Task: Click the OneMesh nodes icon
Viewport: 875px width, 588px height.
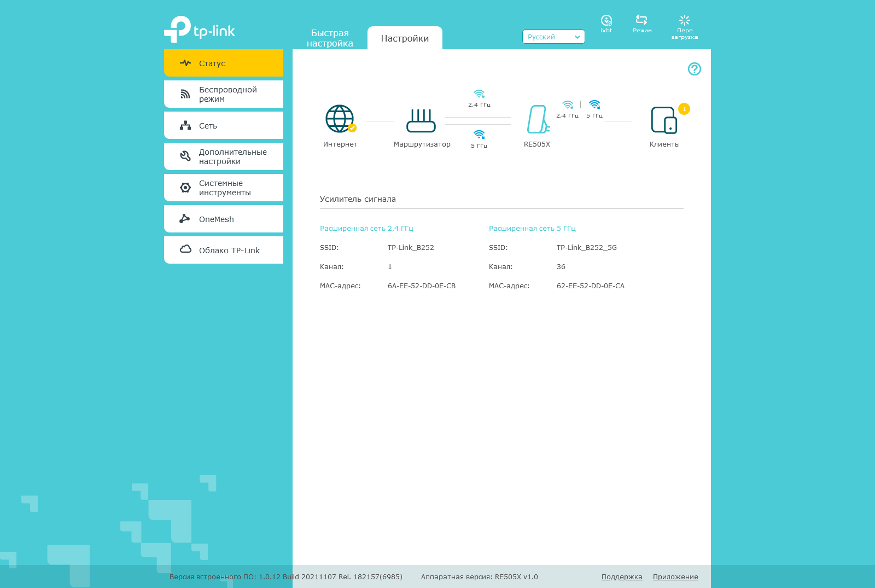Action: [x=185, y=219]
